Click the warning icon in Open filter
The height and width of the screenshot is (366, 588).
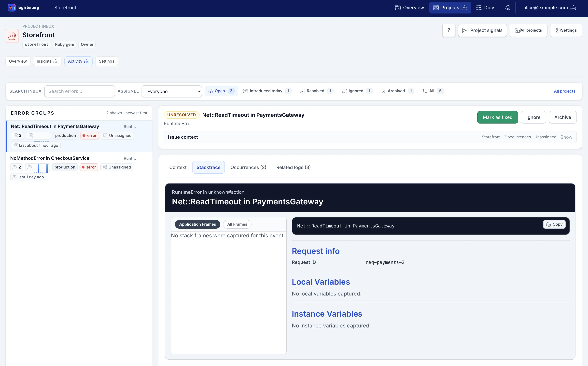point(210,91)
